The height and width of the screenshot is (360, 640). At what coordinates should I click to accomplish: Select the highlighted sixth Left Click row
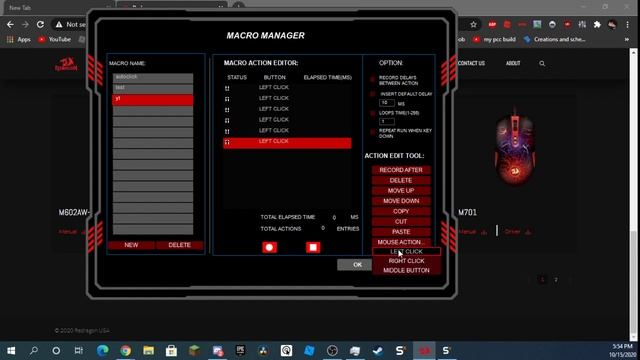tap(287, 142)
